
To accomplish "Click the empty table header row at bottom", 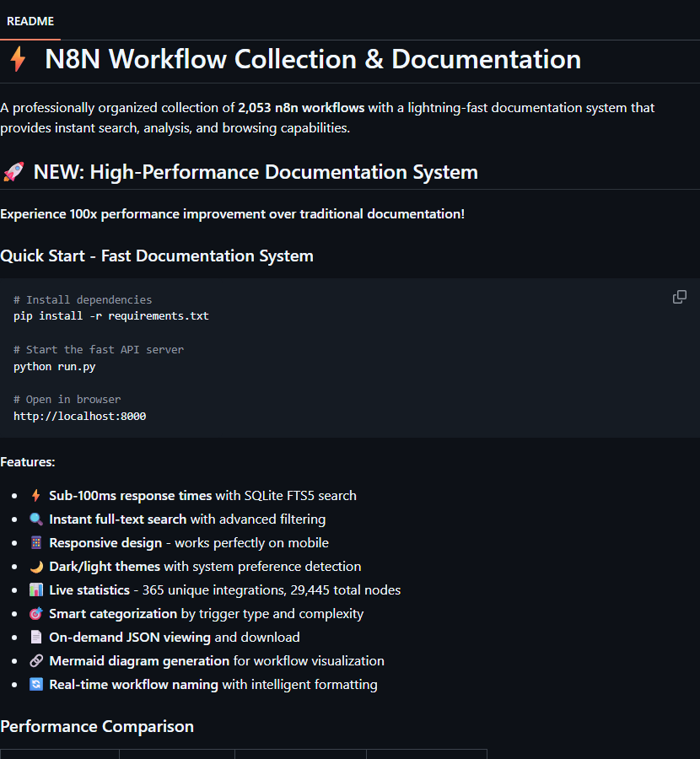I will pyautogui.click(x=245, y=755).
